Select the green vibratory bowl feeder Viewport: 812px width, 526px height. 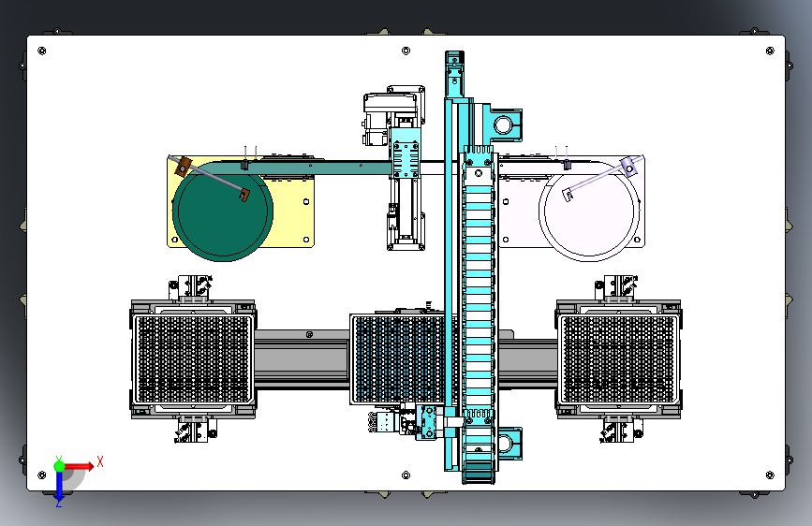pyautogui.click(x=223, y=211)
